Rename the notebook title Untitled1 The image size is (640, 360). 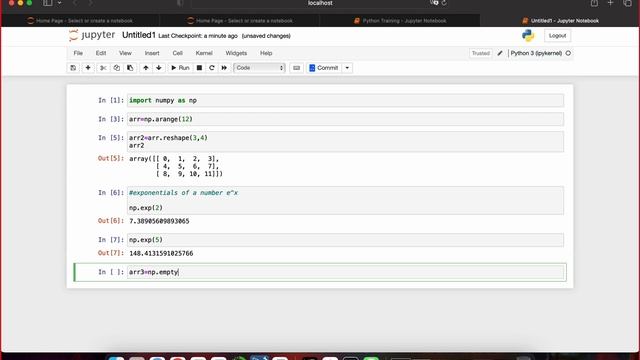[139, 36]
